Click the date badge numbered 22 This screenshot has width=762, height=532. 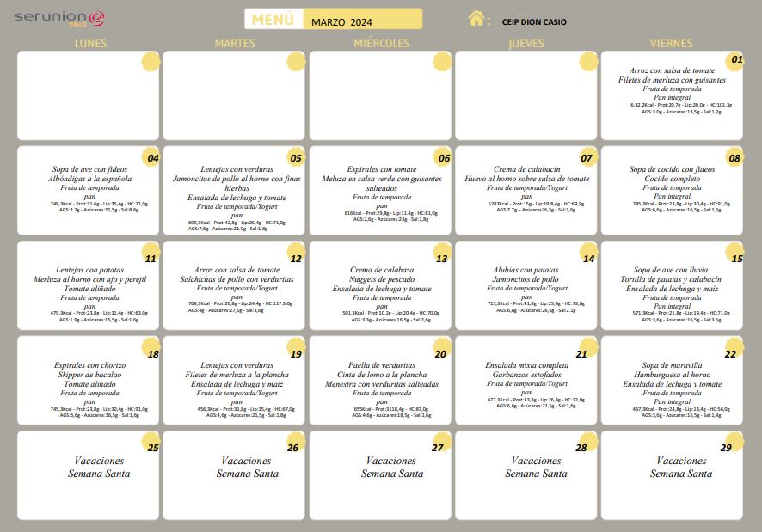click(x=730, y=353)
